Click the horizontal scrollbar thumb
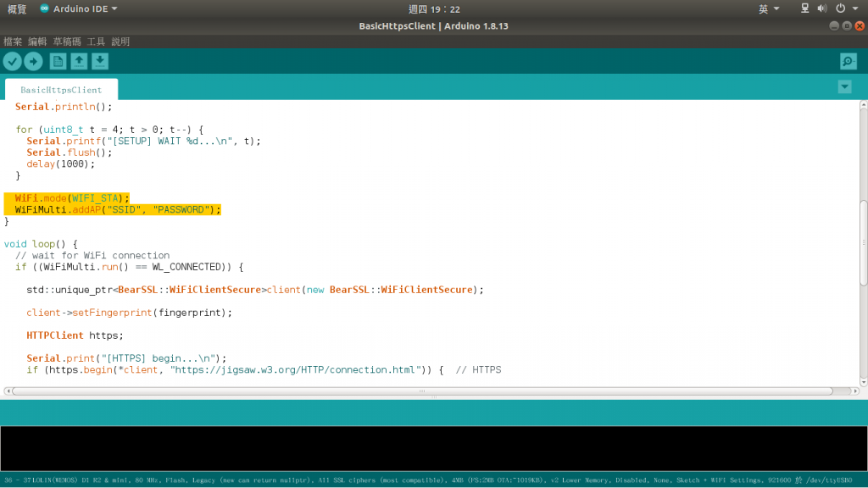868x488 pixels. pyautogui.click(x=422, y=391)
